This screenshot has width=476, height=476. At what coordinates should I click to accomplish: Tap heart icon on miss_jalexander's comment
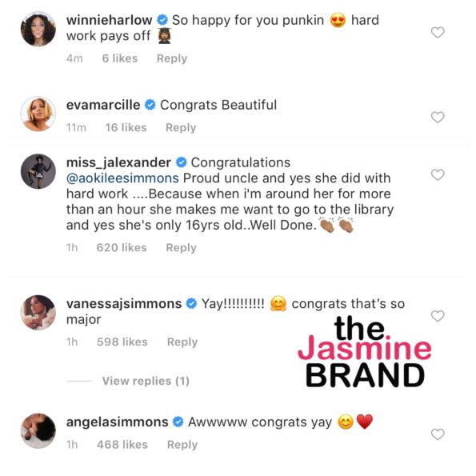438,174
